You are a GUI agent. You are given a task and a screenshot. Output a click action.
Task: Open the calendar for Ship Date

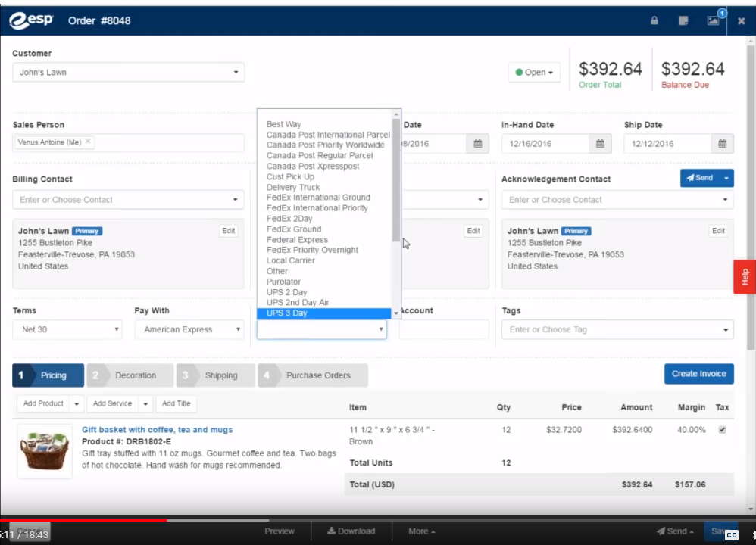722,144
